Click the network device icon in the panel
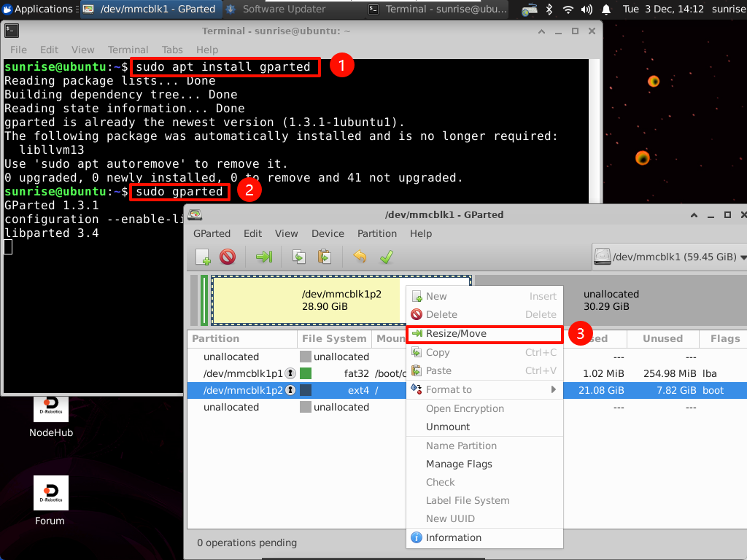Image resolution: width=747 pixels, height=560 pixels. [x=530, y=9]
